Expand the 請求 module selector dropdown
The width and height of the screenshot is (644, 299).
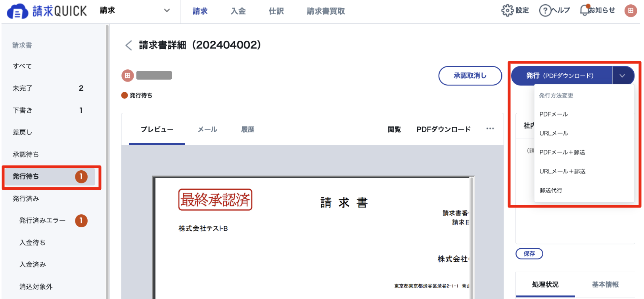[x=167, y=11]
